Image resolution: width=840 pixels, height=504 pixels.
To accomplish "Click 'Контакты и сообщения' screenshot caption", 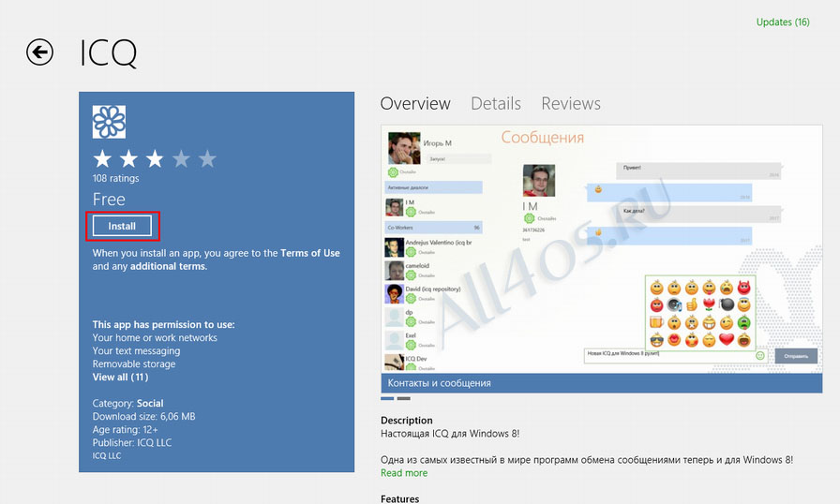I will 440,383.
